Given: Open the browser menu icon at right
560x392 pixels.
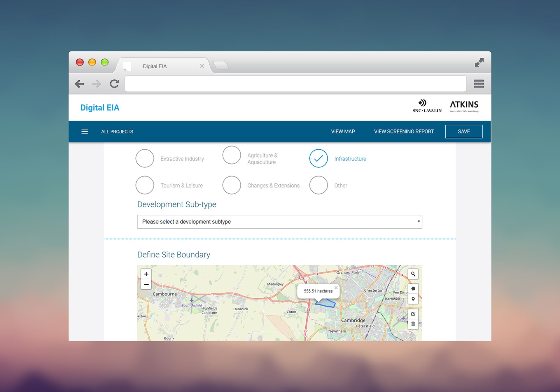Looking at the screenshot, I should tap(479, 84).
